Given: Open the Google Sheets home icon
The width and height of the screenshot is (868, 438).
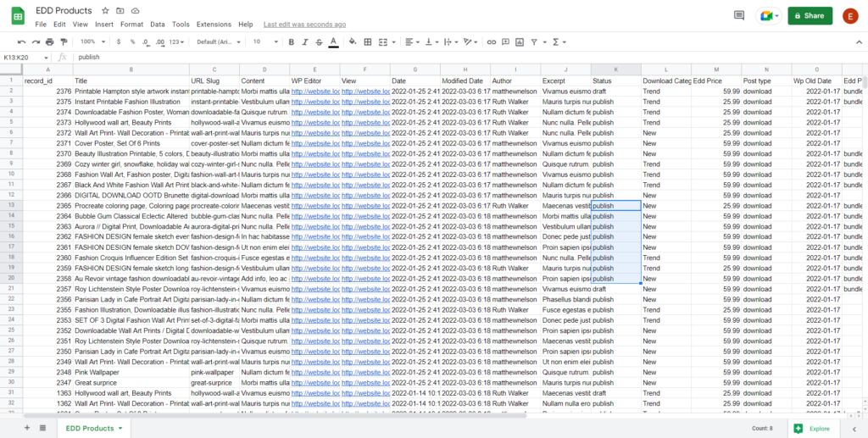Looking at the screenshot, I should coord(18,16).
